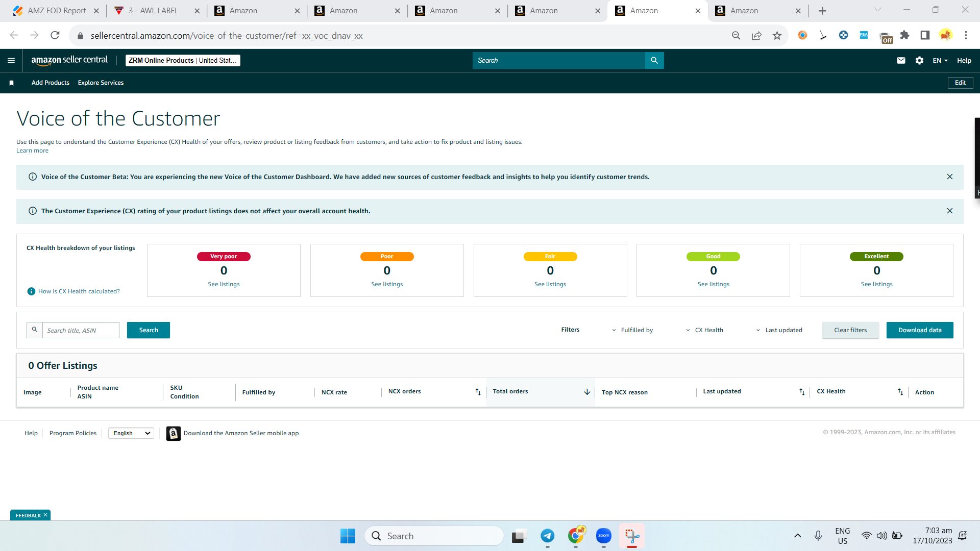Open a new browser tab
The height and width of the screenshot is (551, 980).
click(822, 11)
